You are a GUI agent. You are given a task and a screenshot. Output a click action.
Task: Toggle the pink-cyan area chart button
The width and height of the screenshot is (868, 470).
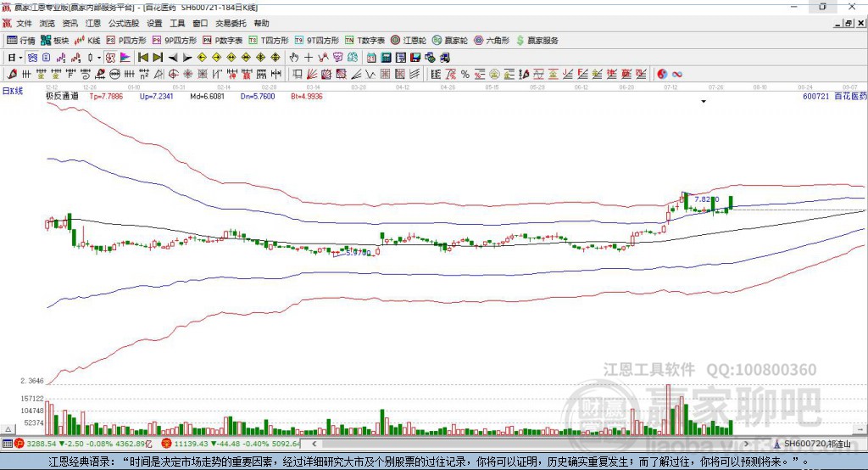(x=125, y=58)
